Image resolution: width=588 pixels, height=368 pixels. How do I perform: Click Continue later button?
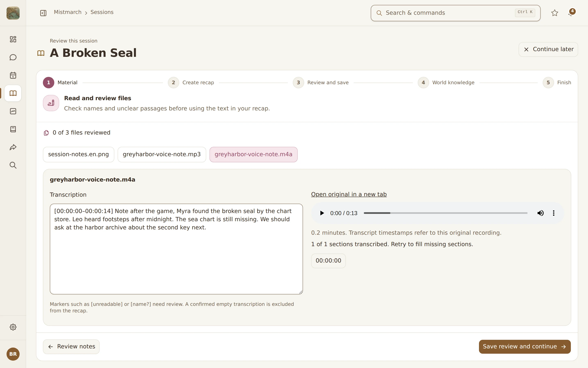(x=548, y=49)
